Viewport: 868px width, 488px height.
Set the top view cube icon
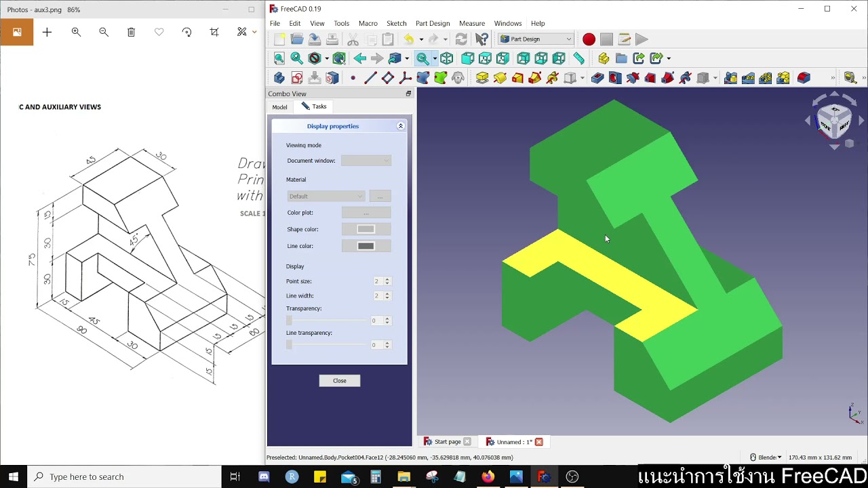tap(485, 58)
